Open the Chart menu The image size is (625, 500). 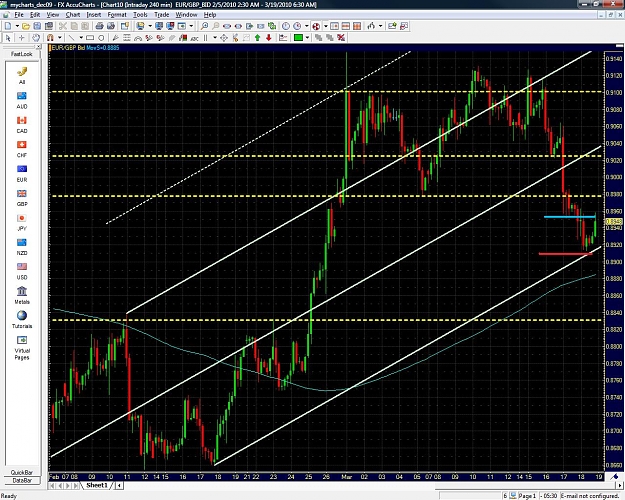73,15
